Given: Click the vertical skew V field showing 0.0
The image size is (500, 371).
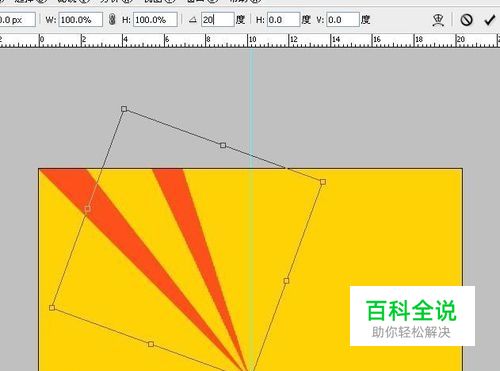Looking at the screenshot, I should [x=343, y=20].
